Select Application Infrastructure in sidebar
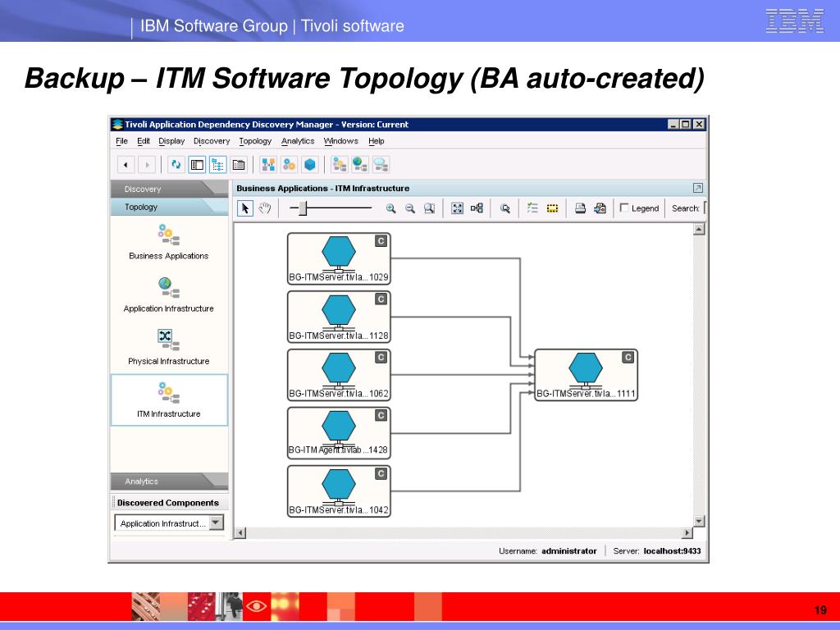Screen dimensions: 840x630 coord(169,294)
